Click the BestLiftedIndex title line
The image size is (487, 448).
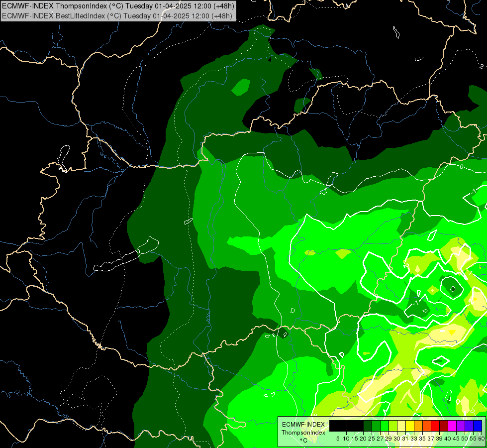117,15
